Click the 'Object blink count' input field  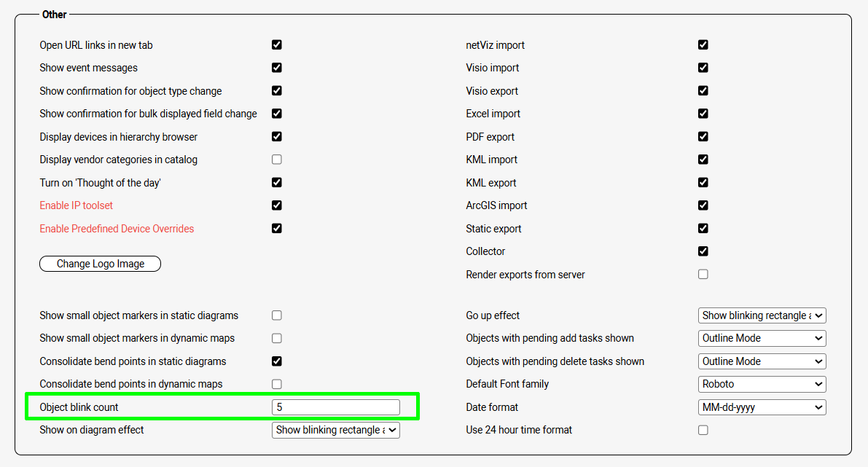pyautogui.click(x=336, y=407)
